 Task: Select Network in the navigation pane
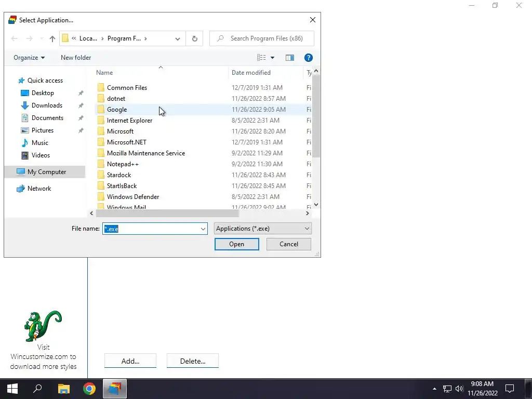(x=39, y=188)
